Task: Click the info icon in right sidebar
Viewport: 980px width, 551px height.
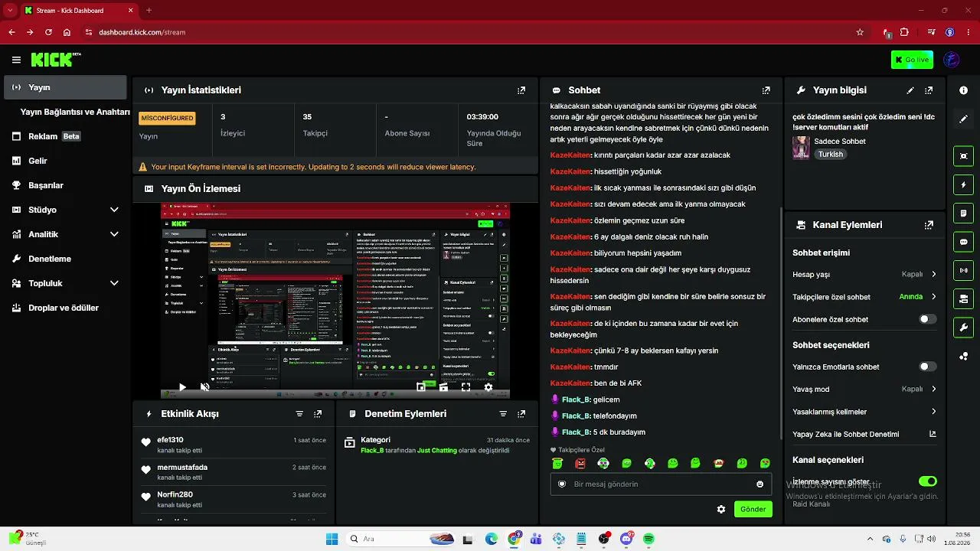Action: tap(963, 90)
